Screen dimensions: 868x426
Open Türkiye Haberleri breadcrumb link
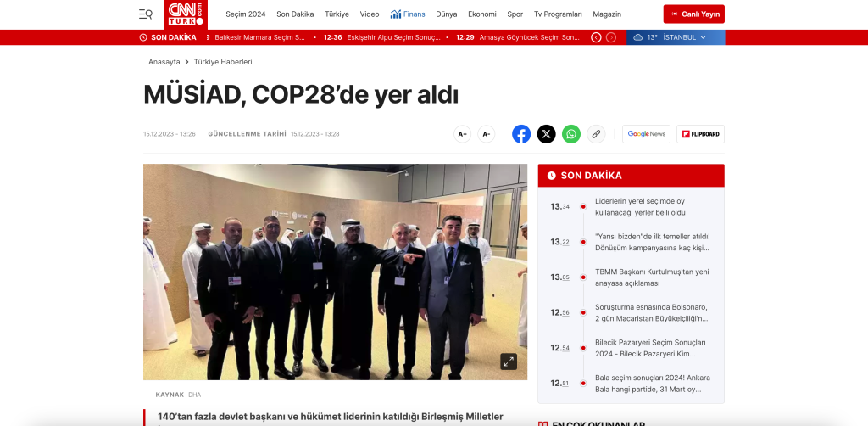coord(223,62)
